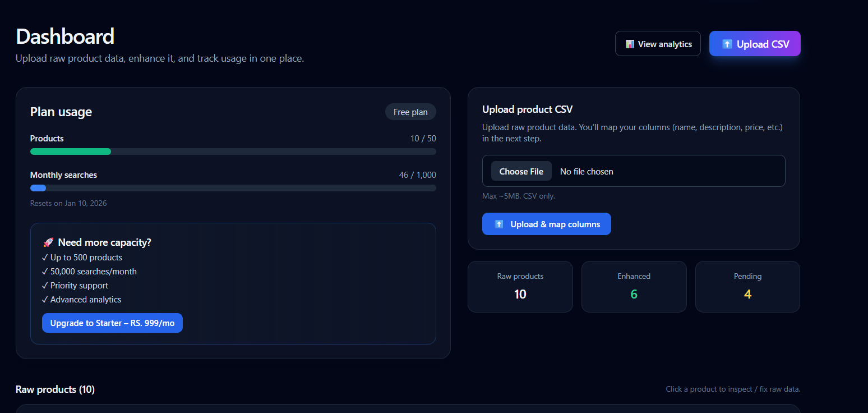
Task: Click the checkmark beside Up to 500 products
Action: point(45,257)
